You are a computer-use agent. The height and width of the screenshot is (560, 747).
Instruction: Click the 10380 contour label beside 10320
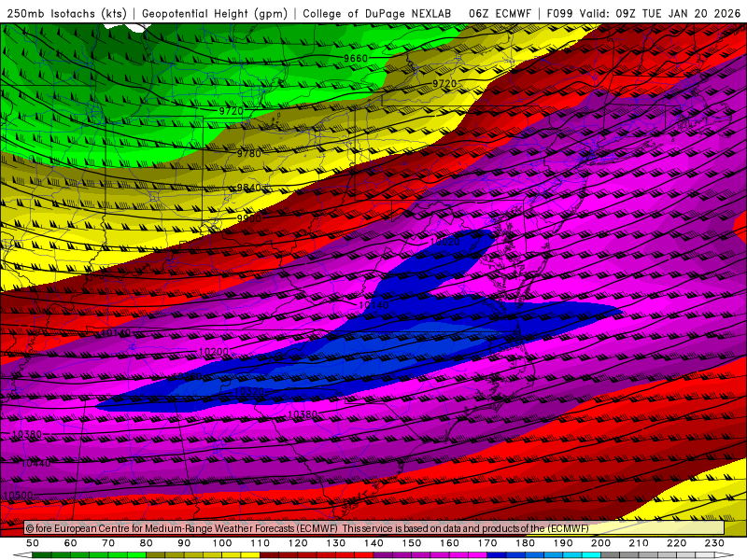click(x=303, y=414)
